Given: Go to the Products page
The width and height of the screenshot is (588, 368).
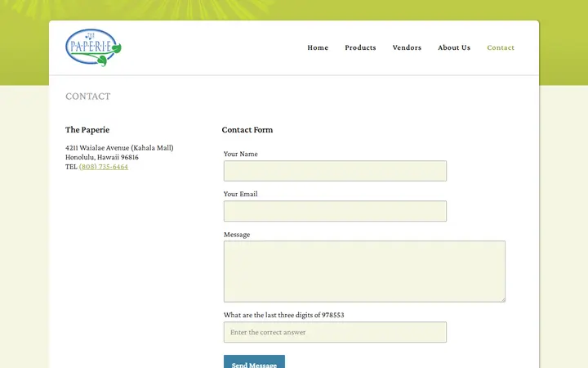Looking at the screenshot, I should coord(360,47).
